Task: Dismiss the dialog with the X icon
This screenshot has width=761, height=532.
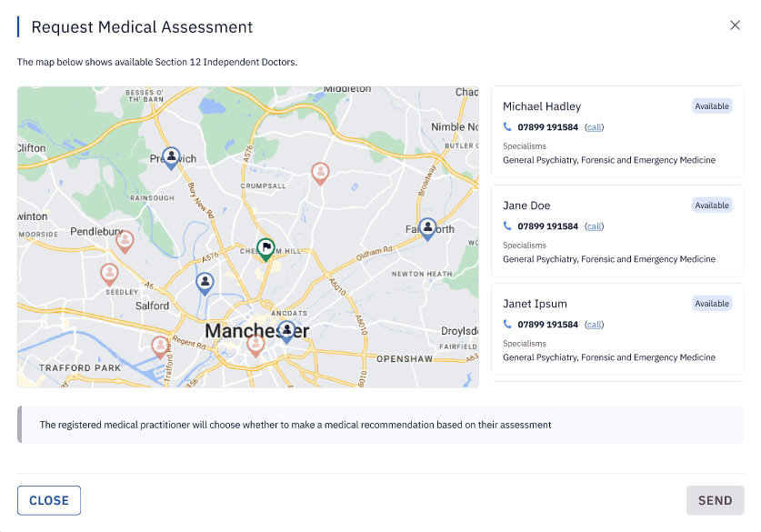Action: point(735,25)
